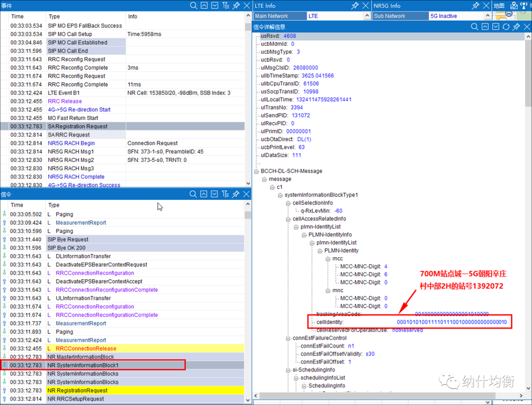Select the LTE Event B1 event row
Image resolution: width=532 pixels, height=405 pixels.
pos(122,93)
